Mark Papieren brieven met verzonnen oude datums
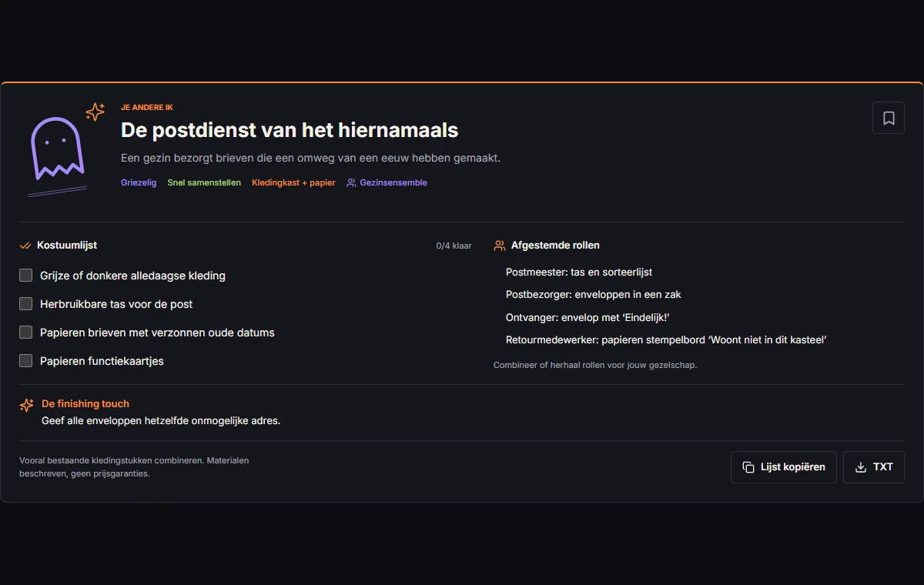 click(x=26, y=333)
